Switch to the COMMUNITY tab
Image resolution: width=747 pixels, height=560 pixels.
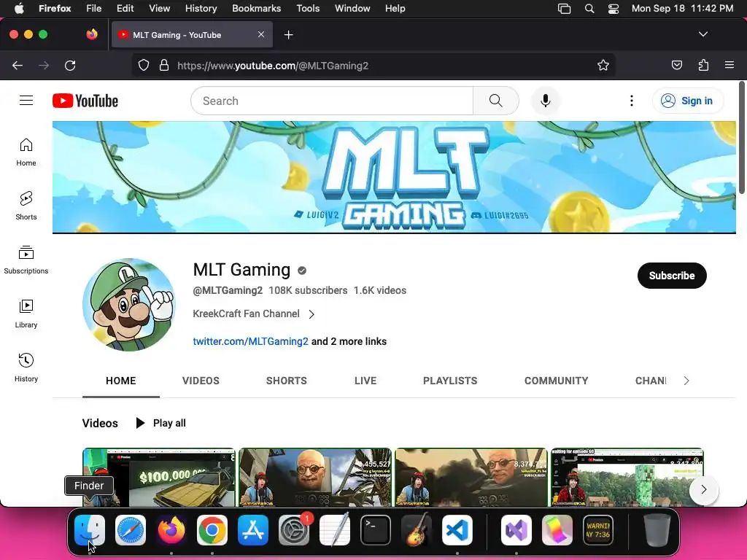(556, 381)
